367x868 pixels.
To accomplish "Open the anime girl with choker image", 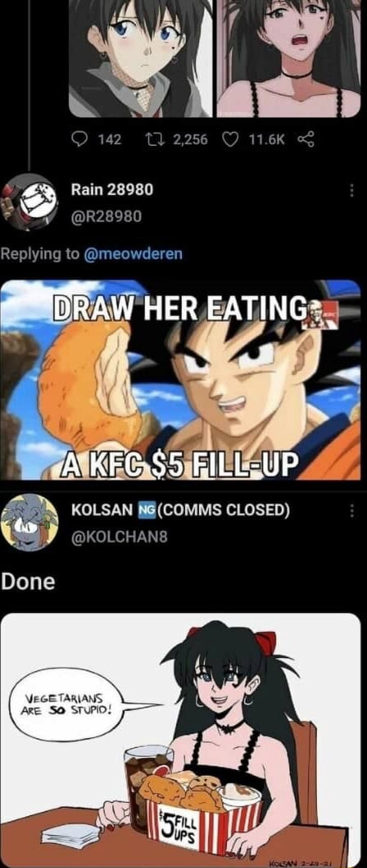I will pos(289,58).
